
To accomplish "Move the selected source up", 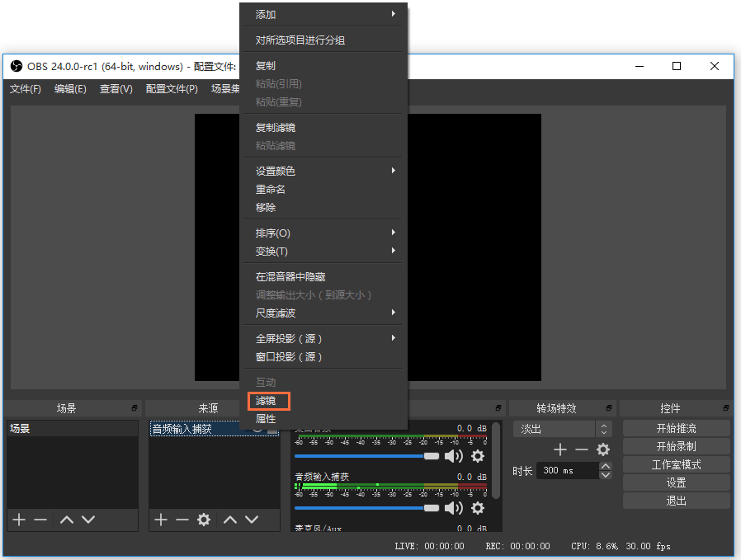I will point(230,520).
